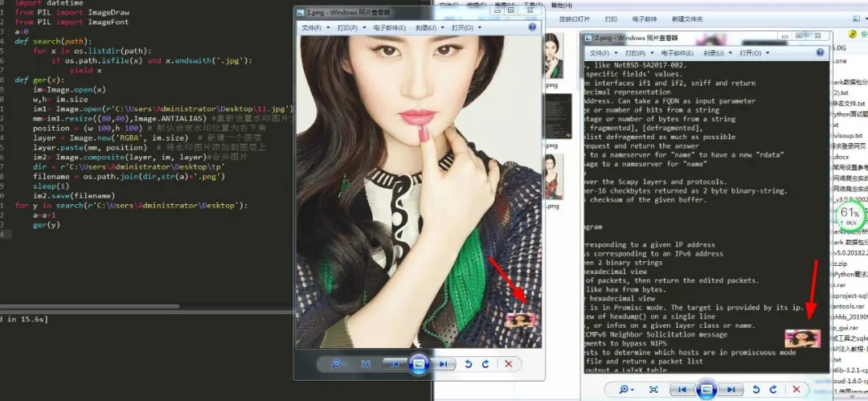Click 新建文件夹 in Explorer toolbar
The image size is (868, 401).
(687, 18)
